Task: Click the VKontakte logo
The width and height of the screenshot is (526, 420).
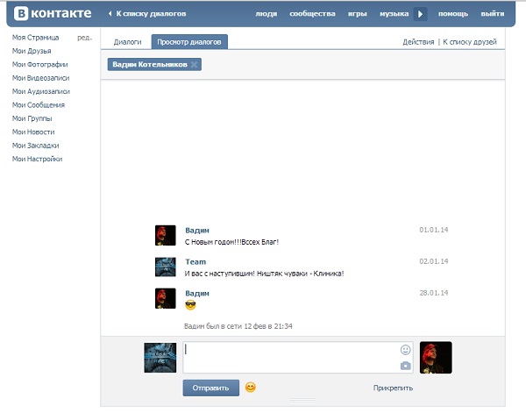Action: [51, 13]
